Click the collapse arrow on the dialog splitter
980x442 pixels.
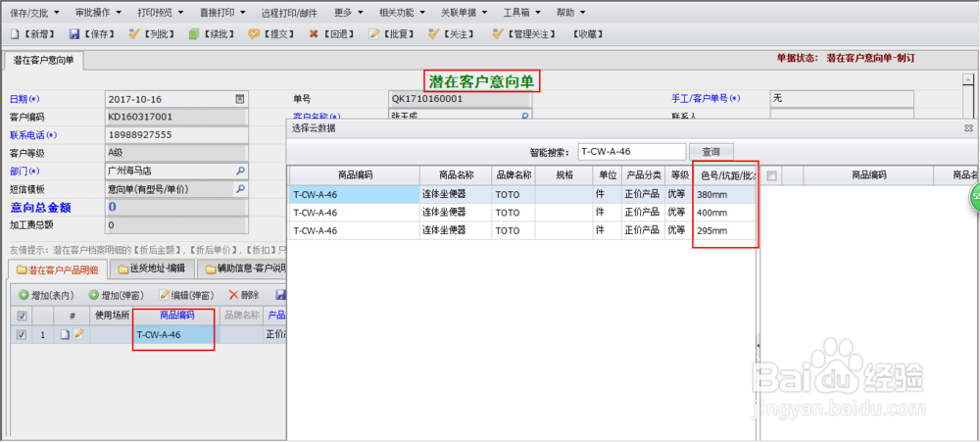click(x=759, y=345)
